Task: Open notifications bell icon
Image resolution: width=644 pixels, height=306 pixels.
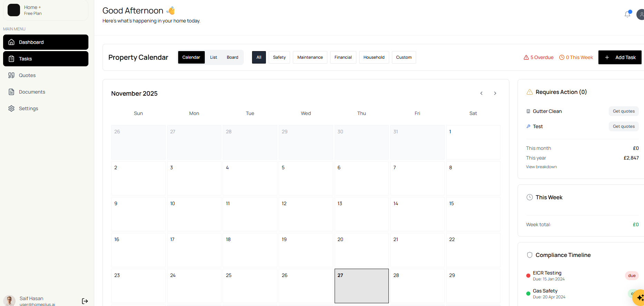Action: (x=627, y=14)
